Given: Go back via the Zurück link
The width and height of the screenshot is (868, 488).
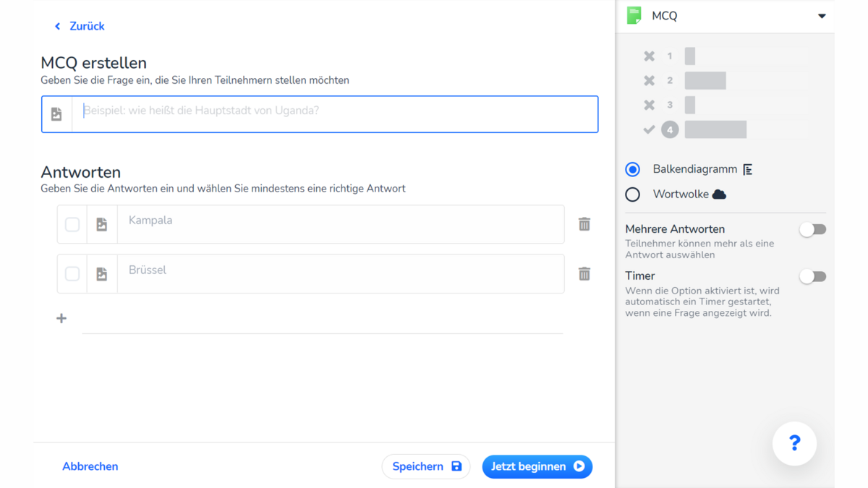Looking at the screenshot, I should pyautogui.click(x=80, y=26).
